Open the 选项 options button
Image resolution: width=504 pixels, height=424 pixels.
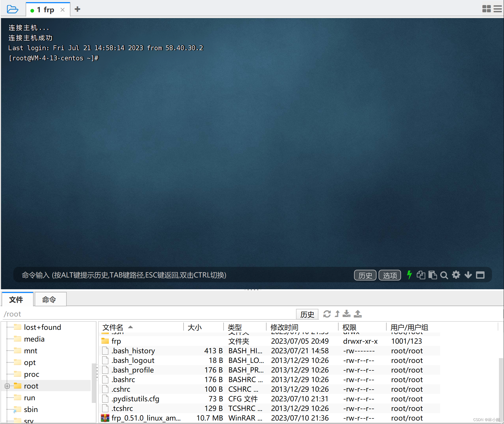point(390,275)
